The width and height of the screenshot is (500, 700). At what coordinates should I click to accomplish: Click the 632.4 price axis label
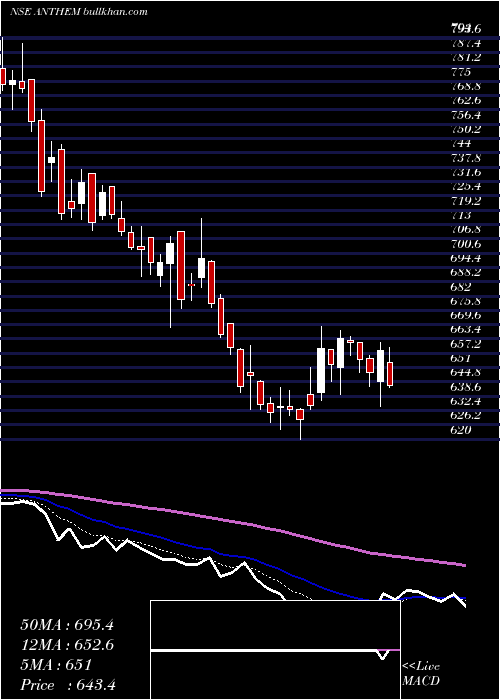click(x=467, y=402)
